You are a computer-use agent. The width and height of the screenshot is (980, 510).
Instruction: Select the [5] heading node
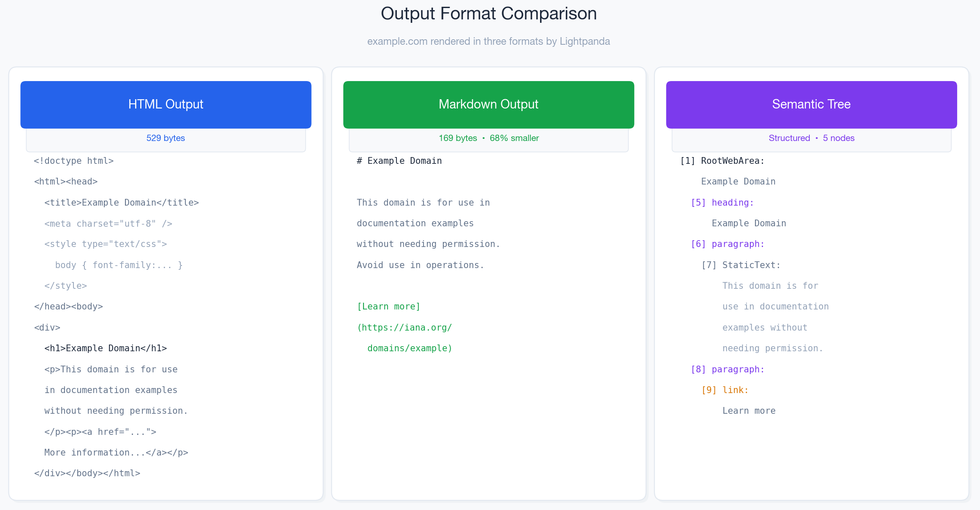coord(722,203)
